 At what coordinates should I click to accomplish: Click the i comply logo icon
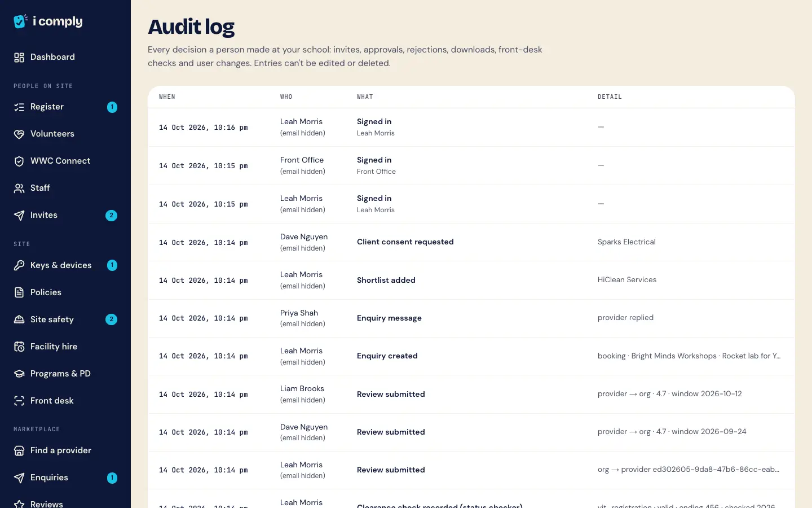pos(21,21)
